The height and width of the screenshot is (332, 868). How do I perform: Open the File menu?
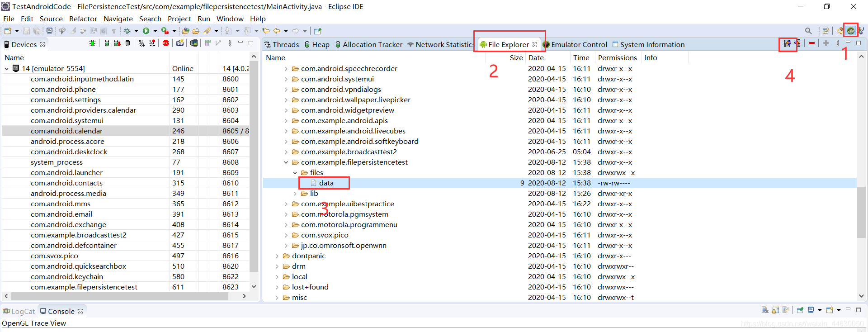pyautogui.click(x=9, y=19)
